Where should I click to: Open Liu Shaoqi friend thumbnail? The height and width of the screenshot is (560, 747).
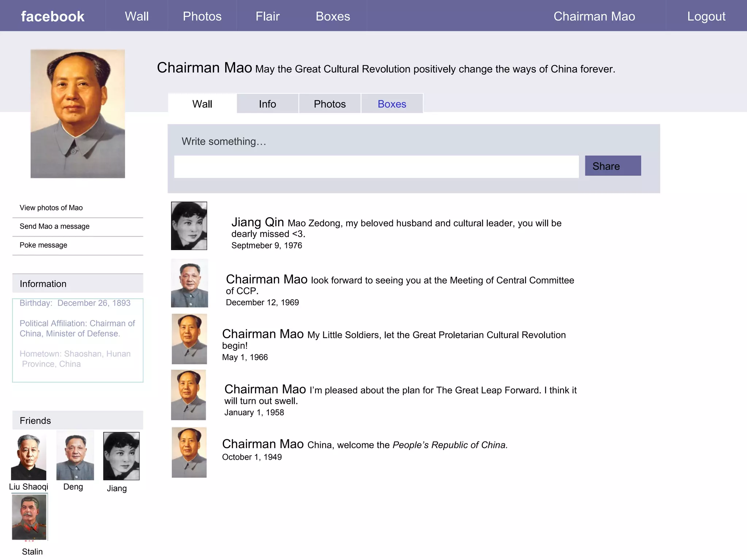pyautogui.click(x=29, y=457)
